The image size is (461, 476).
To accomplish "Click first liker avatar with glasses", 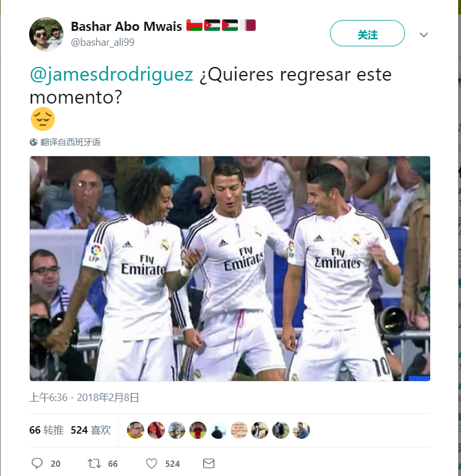I will tap(136, 430).
